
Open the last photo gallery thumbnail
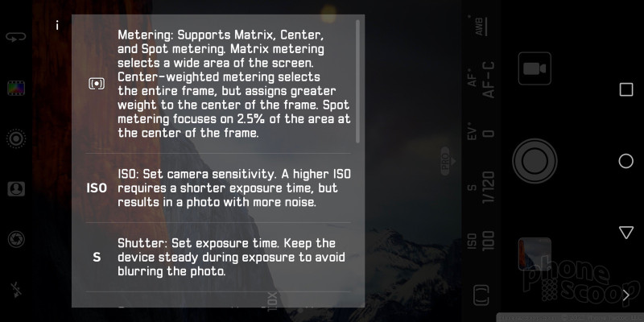pyautogui.click(x=535, y=254)
